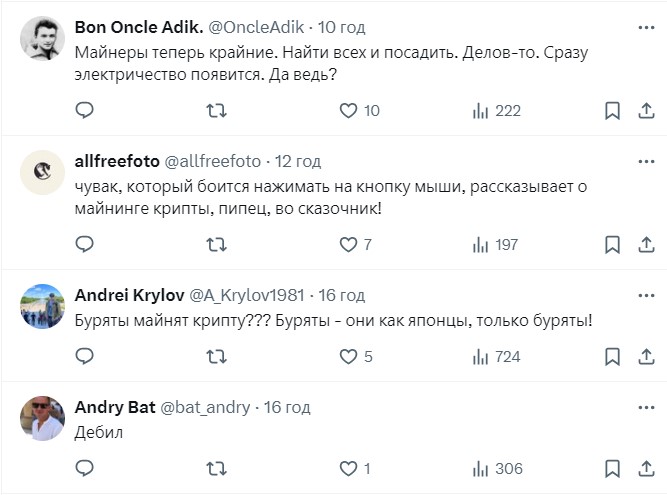Repost the allfreefoto tweet
667x495 pixels.
[x=215, y=244]
